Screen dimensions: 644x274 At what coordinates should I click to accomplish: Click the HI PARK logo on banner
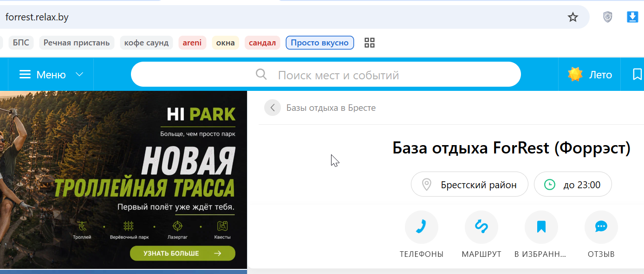[x=201, y=114]
